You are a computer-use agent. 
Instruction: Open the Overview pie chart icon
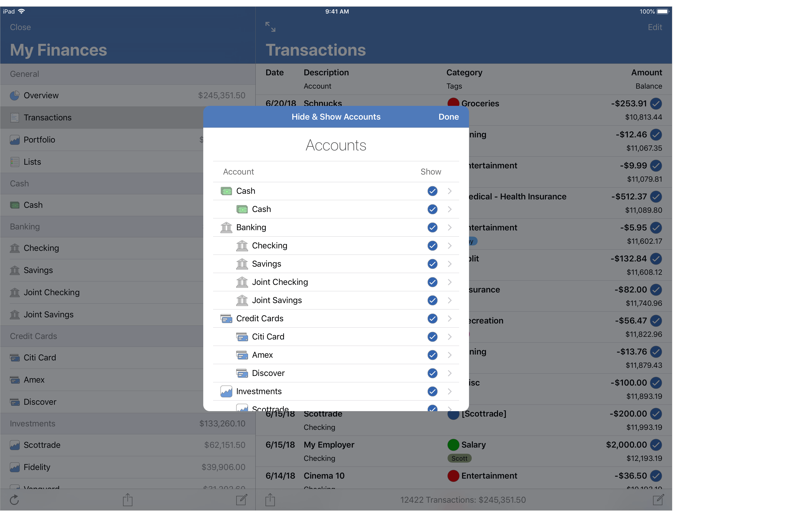[15, 96]
